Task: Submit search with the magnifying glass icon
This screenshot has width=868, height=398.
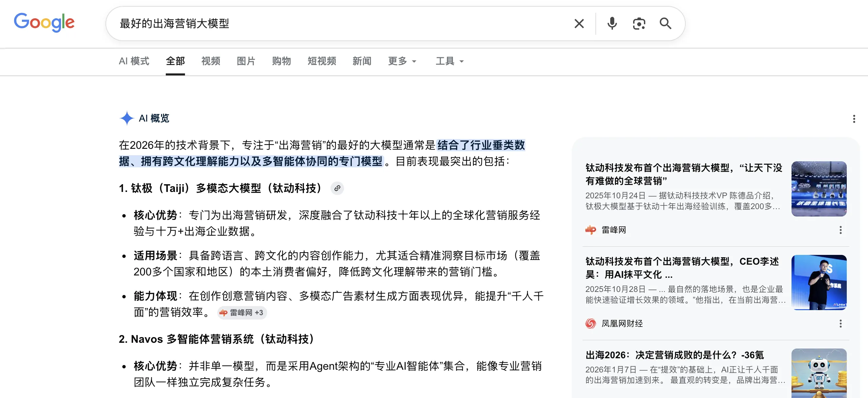Action: [665, 24]
